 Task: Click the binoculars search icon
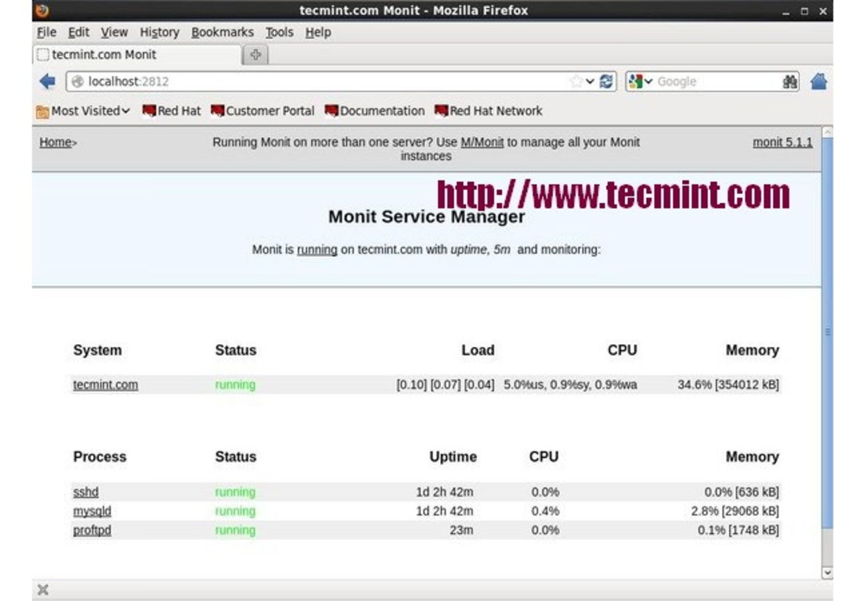pos(789,81)
